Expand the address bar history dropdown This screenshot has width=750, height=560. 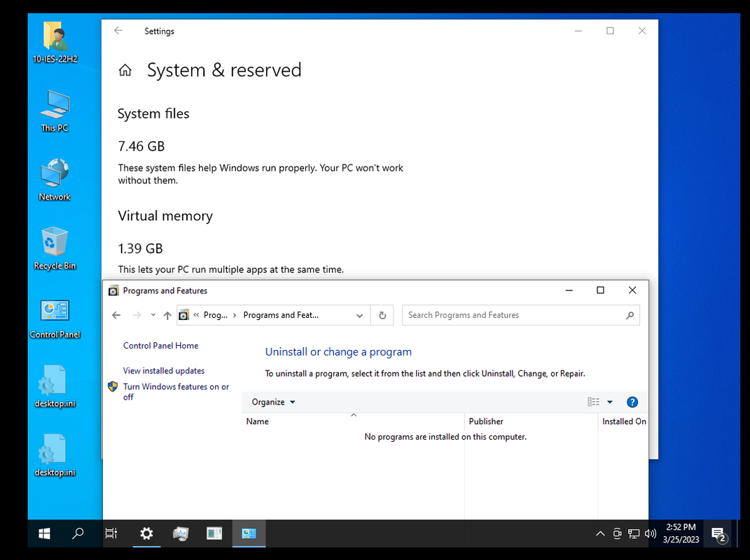tap(360, 315)
